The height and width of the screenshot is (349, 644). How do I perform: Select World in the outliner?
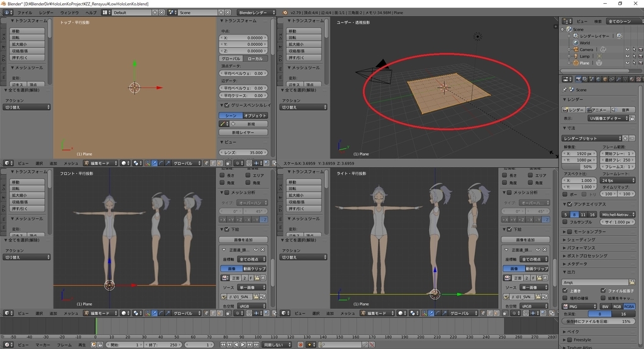tap(585, 43)
